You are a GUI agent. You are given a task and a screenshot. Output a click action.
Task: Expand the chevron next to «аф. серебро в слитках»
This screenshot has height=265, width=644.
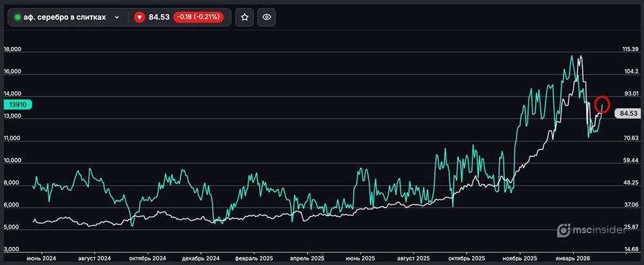pyautogui.click(x=117, y=17)
